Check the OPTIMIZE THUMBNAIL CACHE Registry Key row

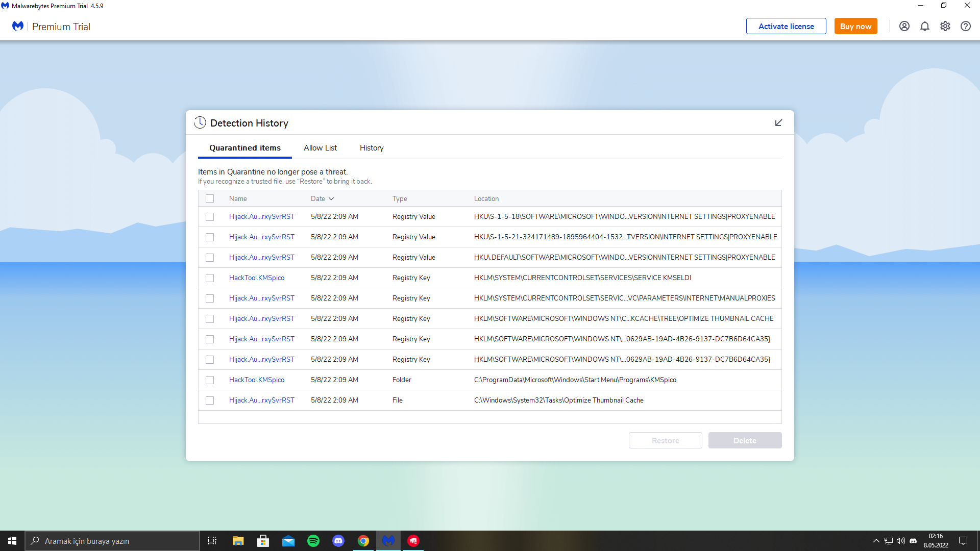coord(210,319)
